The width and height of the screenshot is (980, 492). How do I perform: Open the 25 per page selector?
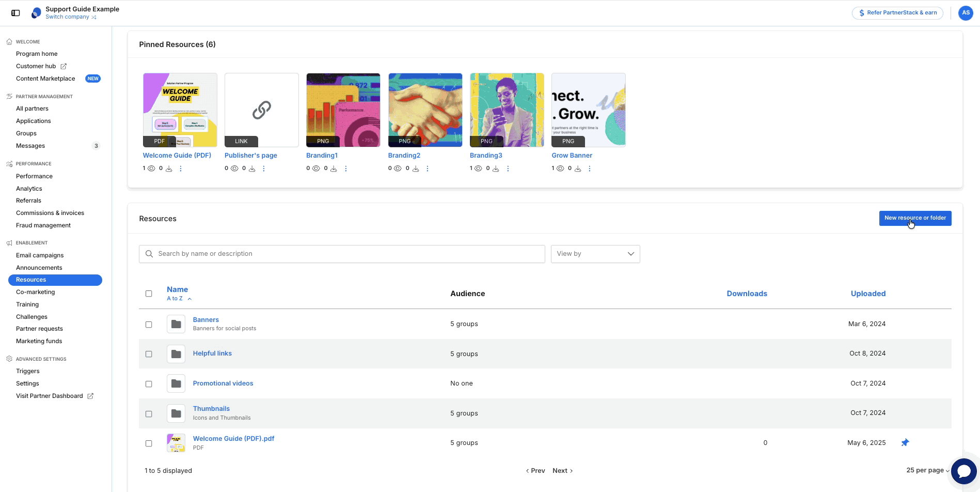click(x=928, y=470)
